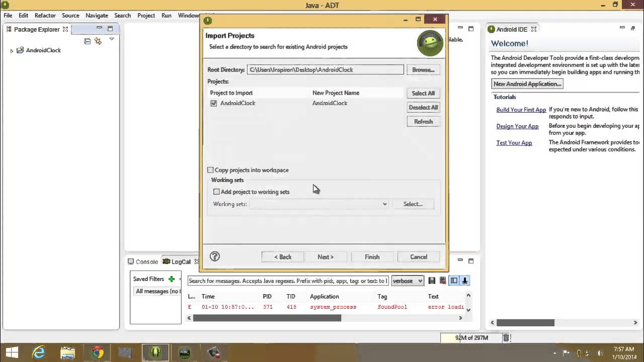The image size is (644, 362).
Task: Click the Deselect All button
Action: tap(423, 107)
